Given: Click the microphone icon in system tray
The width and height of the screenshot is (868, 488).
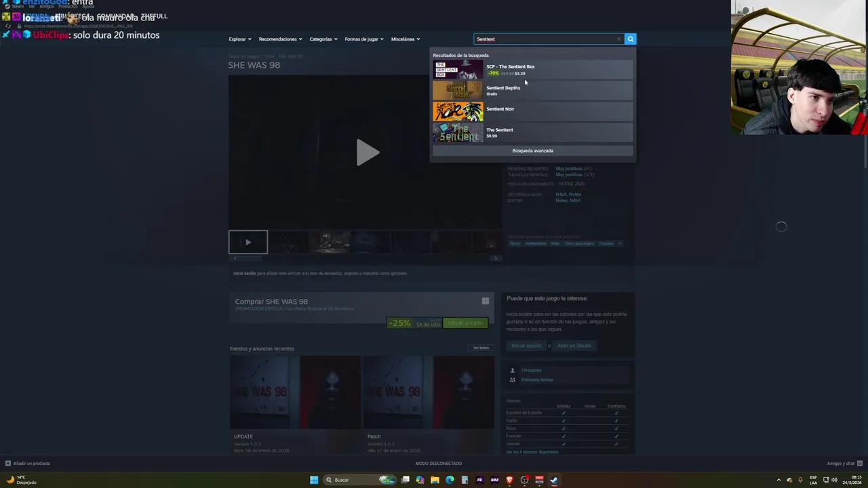Looking at the screenshot, I should coord(800,480).
